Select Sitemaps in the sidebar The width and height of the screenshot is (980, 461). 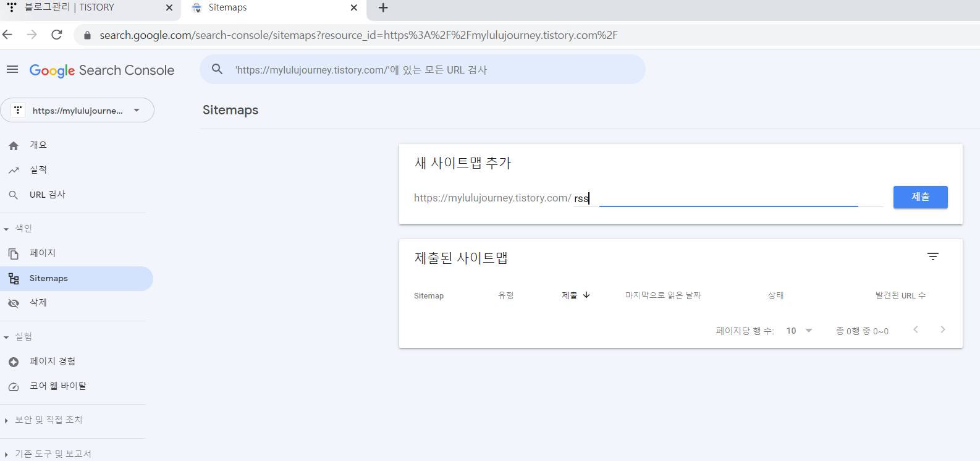[76, 278]
